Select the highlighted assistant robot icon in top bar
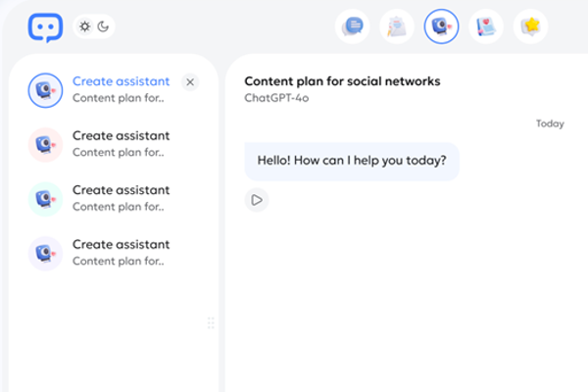This screenshot has width=588, height=392. pos(441,26)
